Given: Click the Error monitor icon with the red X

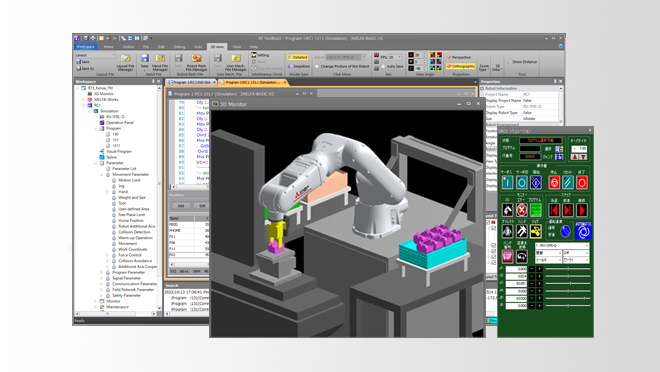Looking at the screenshot, I should pos(522,210).
